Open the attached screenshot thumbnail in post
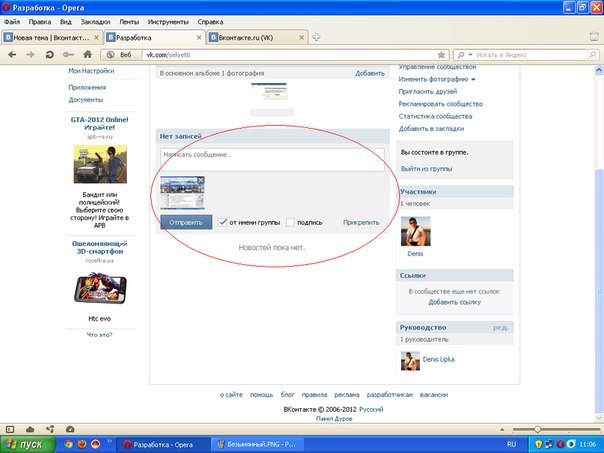This screenshot has height=453, width=604. (x=182, y=193)
